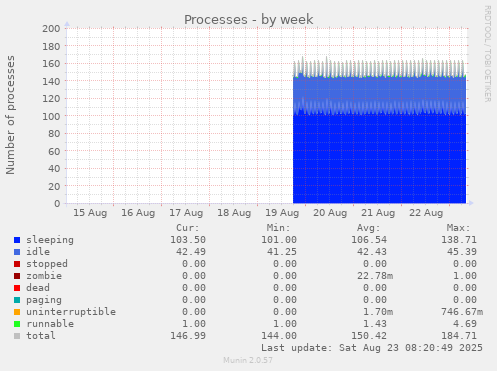Screen dimensions: 497x371
Task: Click the 'Processes - by week' title
Action: click(249, 19)
